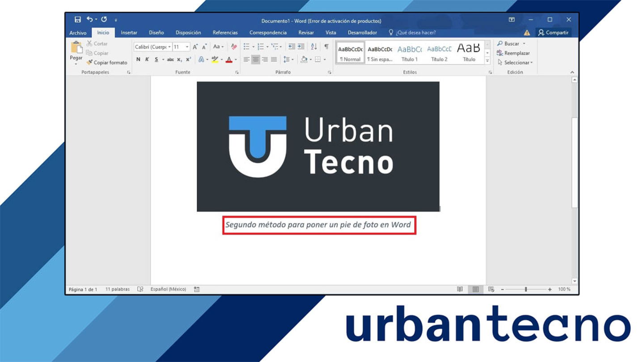Viewport: 644px width, 362px height.
Task: Click the vertical scrollbar down arrow
Action: (575, 281)
